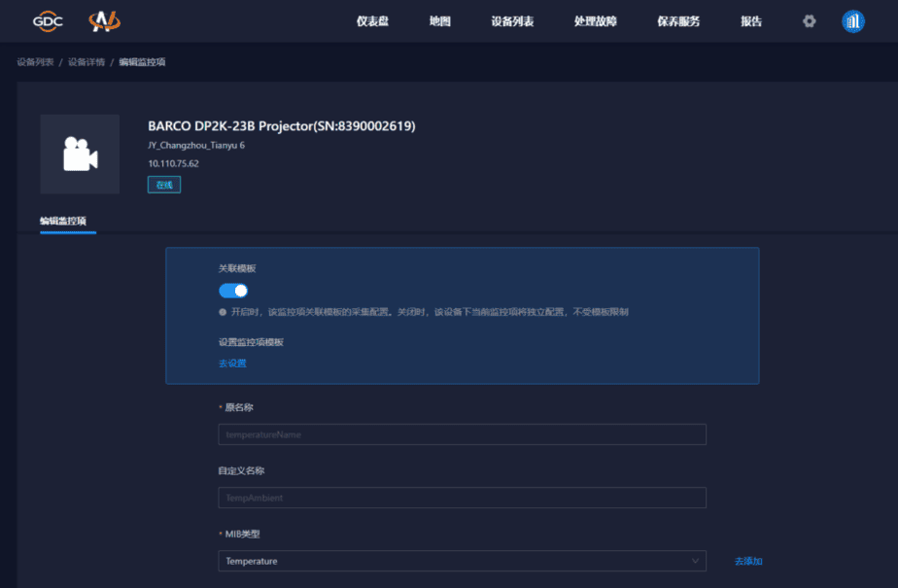The image size is (898, 588).
Task: Click the JY_Changzhou_Tianyu 6 location text
Action: [x=196, y=146]
